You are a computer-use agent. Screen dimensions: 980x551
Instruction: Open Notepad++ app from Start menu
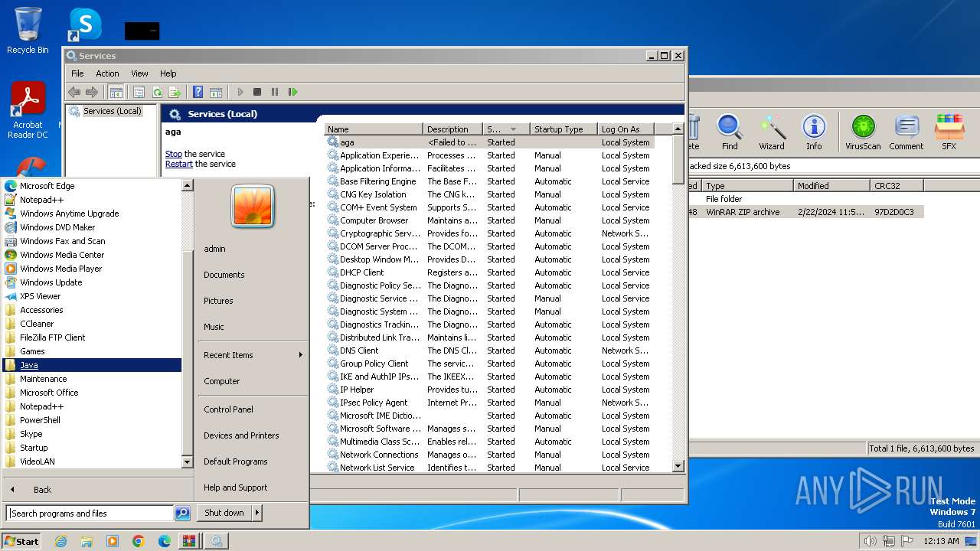[x=92, y=200]
